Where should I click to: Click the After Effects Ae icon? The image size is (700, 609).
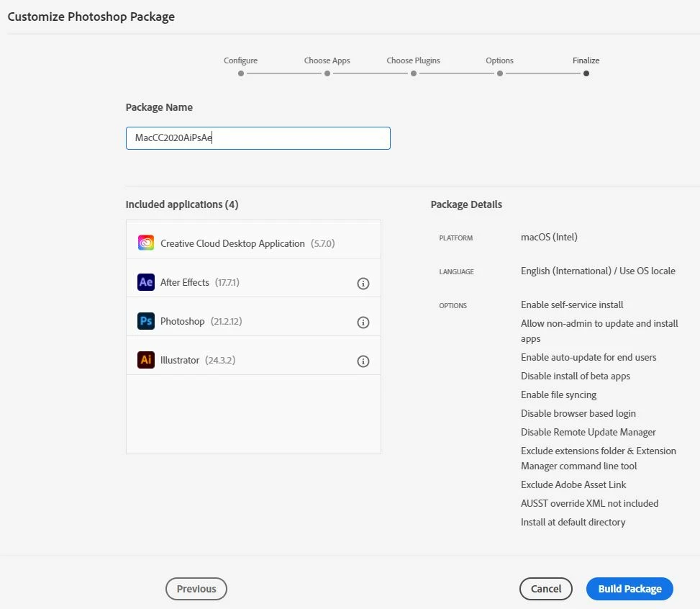point(145,282)
